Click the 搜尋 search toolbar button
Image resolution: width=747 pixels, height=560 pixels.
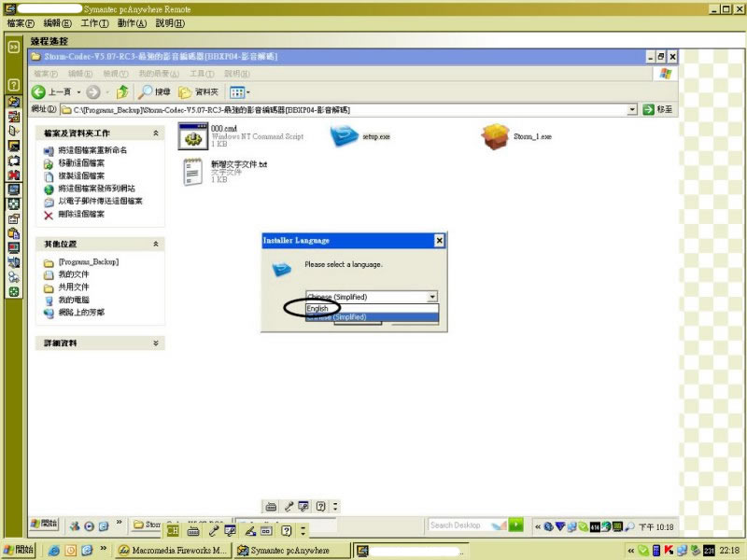(x=154, y=91)
